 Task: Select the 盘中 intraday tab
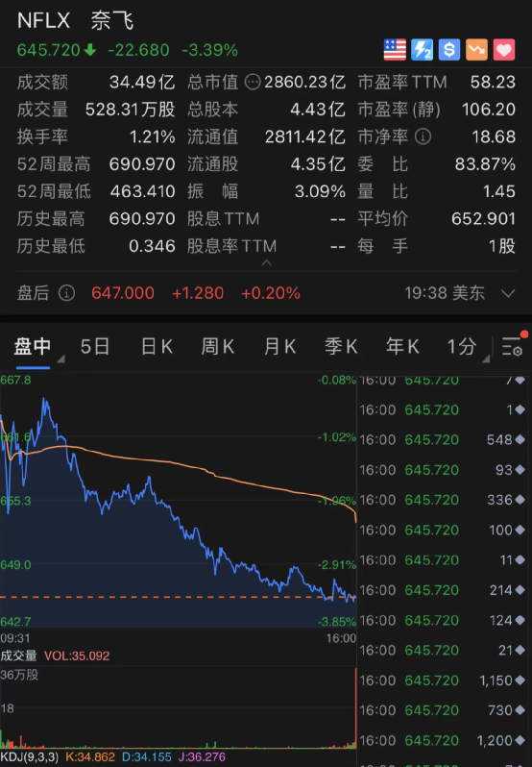pyautogui.click(x=33, y=346)
